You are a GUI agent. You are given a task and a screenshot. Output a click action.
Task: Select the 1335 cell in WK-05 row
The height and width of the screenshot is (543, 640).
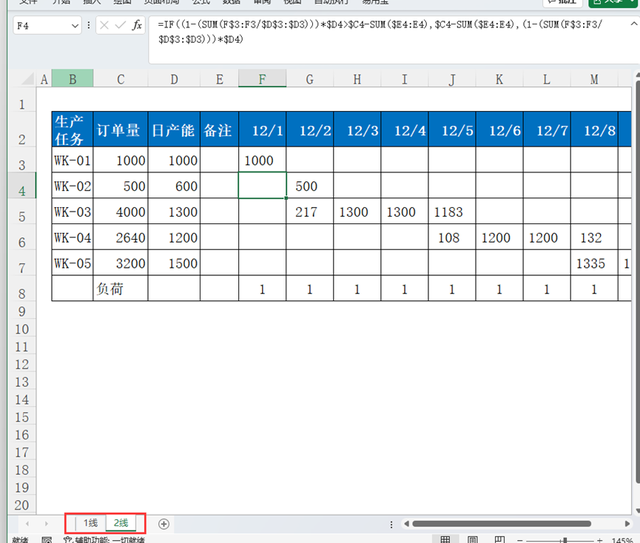pyautogui.click(x=594, y=263)
